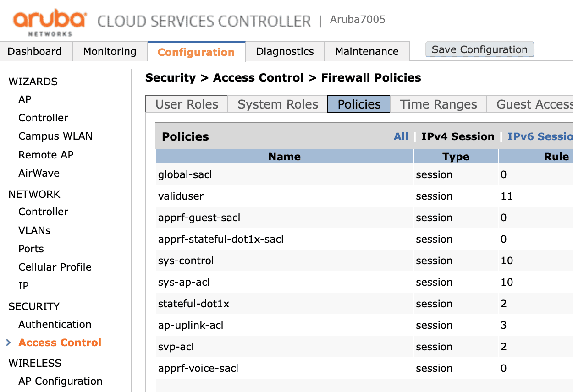Click the arrow beside Access Control
Viewport: 573px width, 392px height.
point(8,343)
